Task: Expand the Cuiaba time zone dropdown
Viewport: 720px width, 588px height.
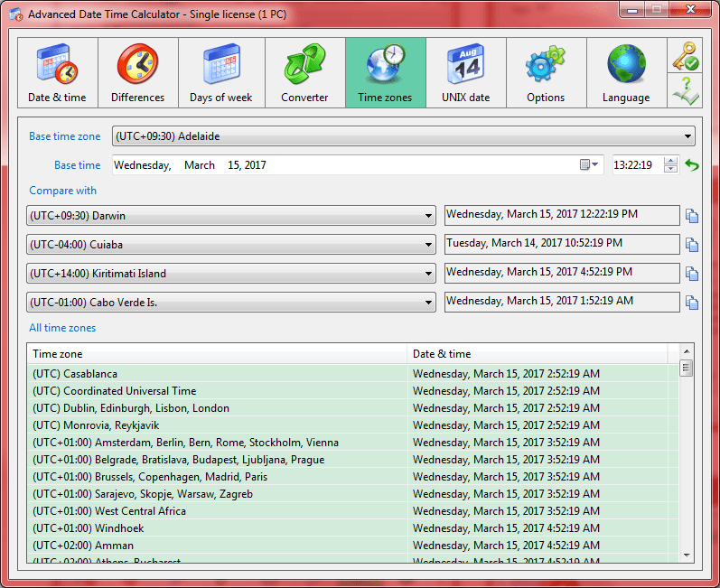Action: (x=428, y=245)
